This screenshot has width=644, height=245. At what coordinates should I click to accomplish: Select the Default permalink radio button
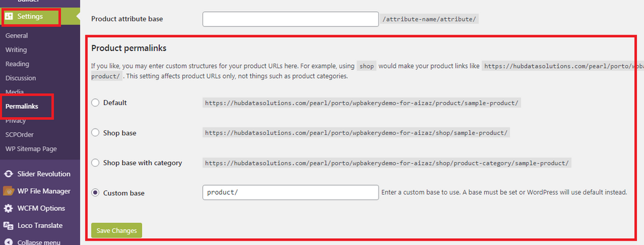(x=96, y=103)
